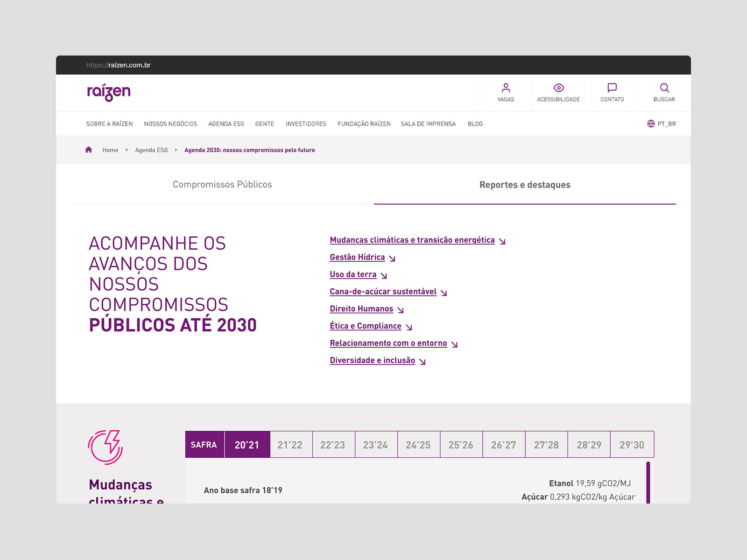
Task: Select the Reportes e destaques tab
Action: 525,185
